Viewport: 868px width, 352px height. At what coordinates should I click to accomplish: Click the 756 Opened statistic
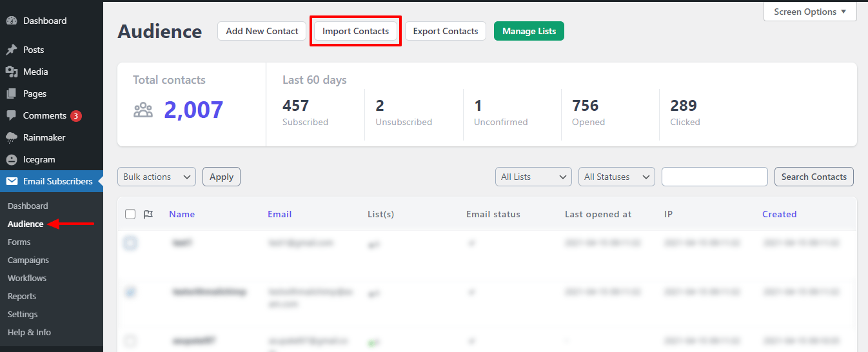pyautogui.click(x=588, y=112)
